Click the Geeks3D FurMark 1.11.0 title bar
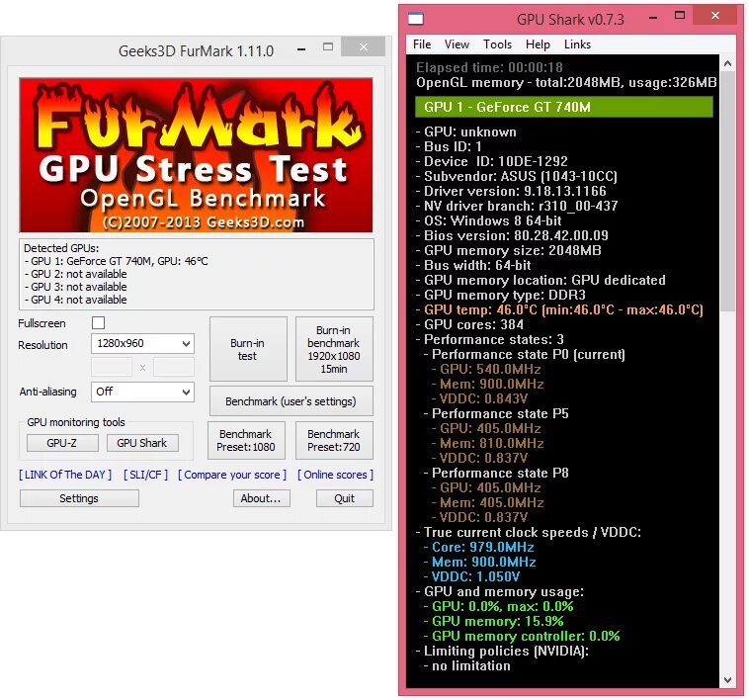The image size is (749, 700). pyautogui.click(x=196, y=50)
